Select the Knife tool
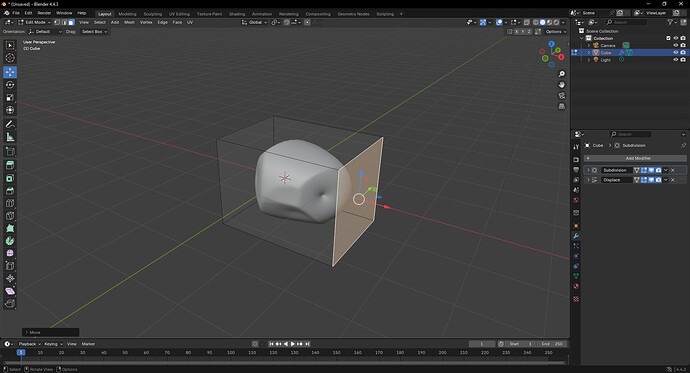The height and width of the screenshot is (373, 690). point(10,216)
